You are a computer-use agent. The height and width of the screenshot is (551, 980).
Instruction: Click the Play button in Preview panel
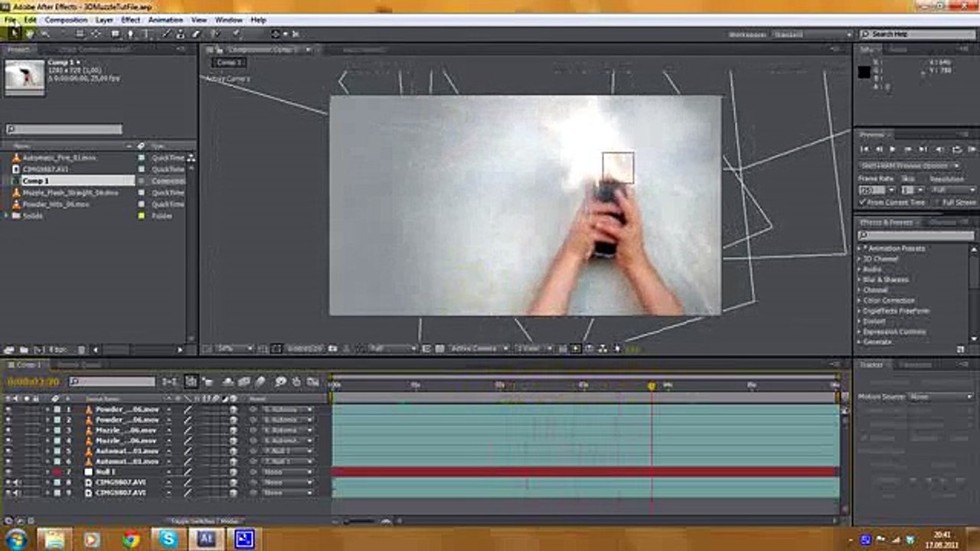pyautogui.click(x=893, y=149)
